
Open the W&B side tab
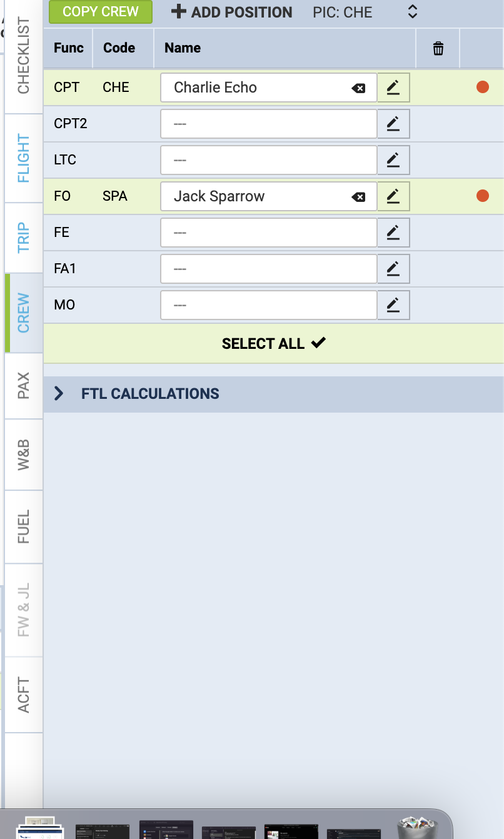(24, 455)
